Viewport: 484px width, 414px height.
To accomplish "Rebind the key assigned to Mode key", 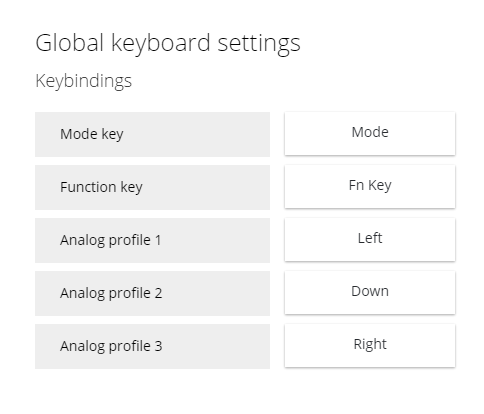I will [370, 133].
